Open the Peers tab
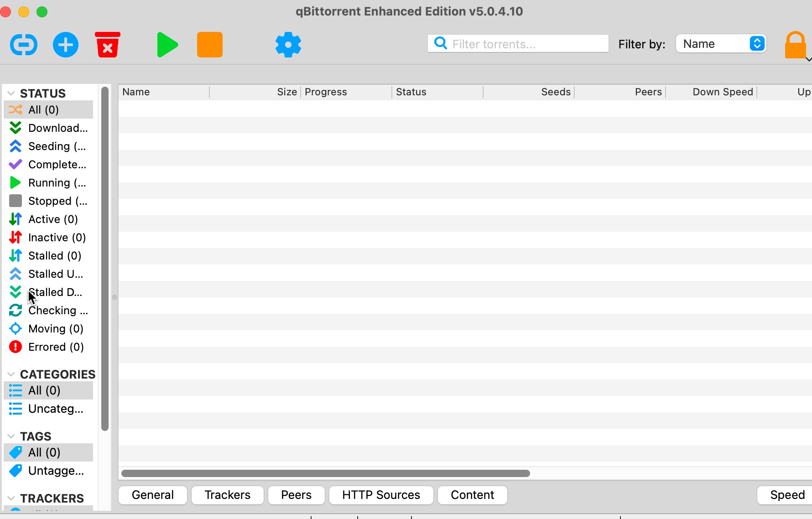 pos(297,495)
